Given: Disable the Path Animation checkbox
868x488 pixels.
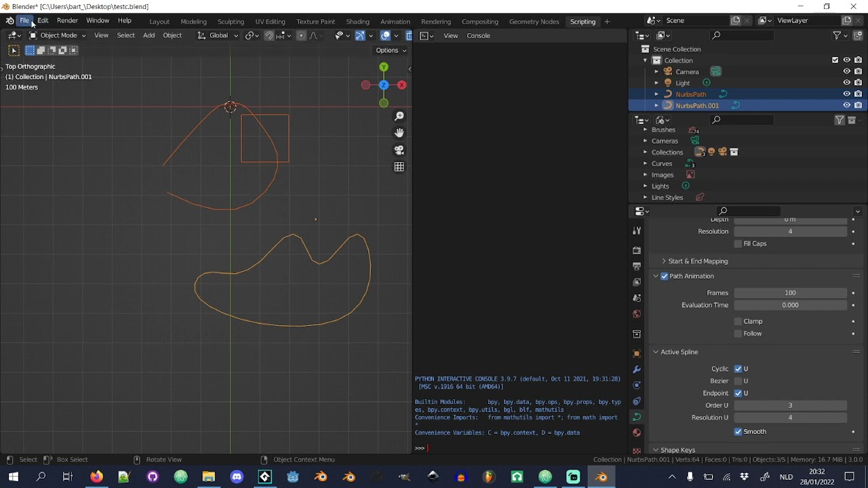Looking at the screenshot, I should [665, 276].
